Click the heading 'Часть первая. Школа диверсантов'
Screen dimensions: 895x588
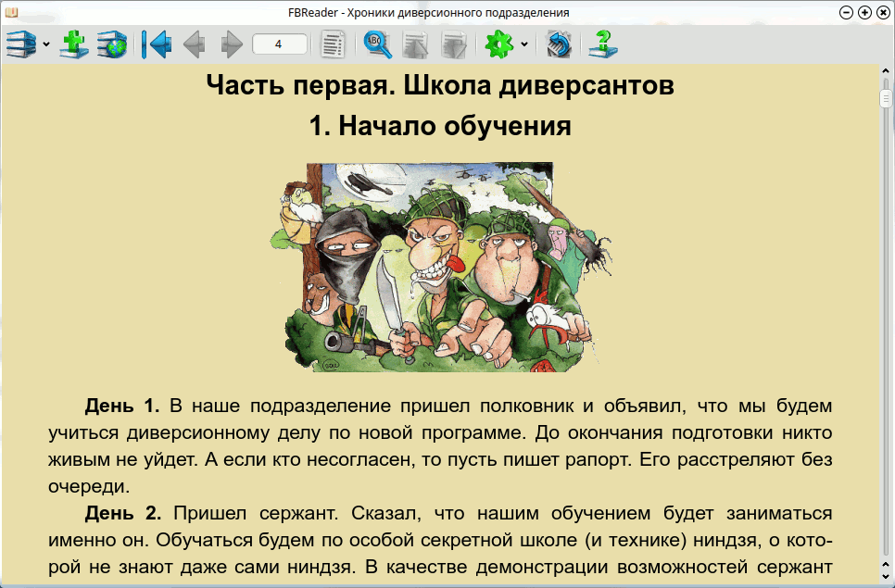coord(440,85)
